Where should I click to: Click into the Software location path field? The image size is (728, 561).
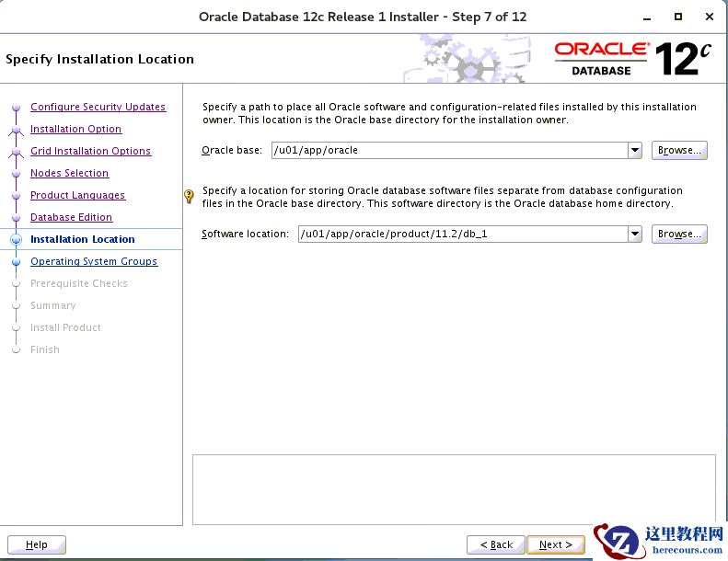tap(463, 234)
